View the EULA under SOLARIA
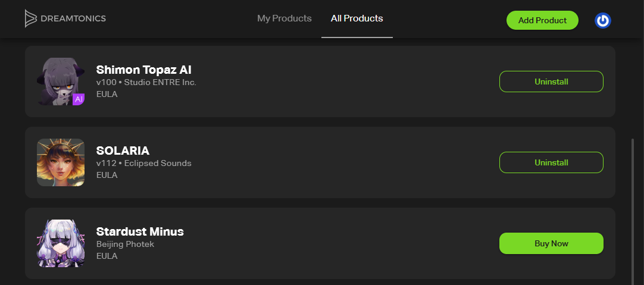 coord(107,175)
